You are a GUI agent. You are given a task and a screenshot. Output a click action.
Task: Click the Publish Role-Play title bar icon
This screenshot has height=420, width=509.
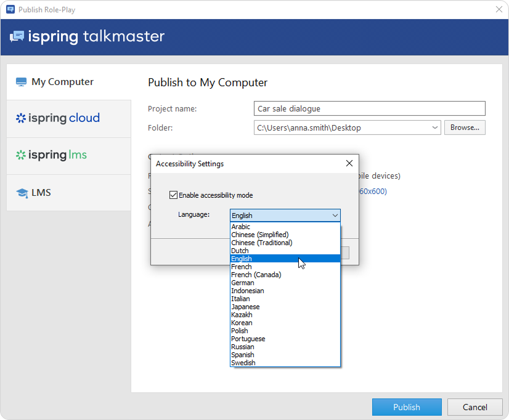[x=10, y=10]
